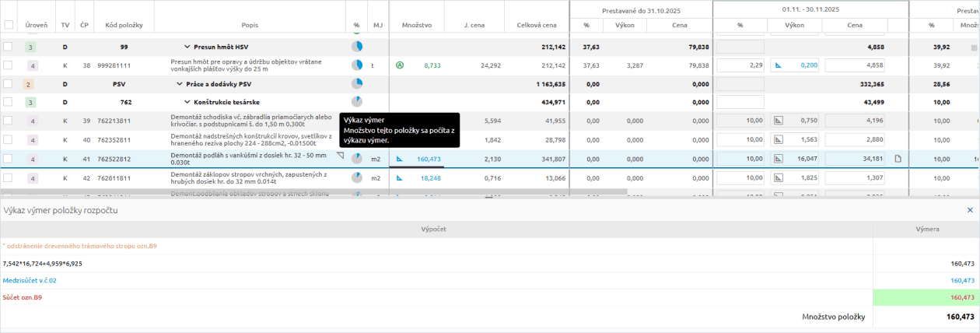Edit the percent field in row 762352811

point(740,139)
